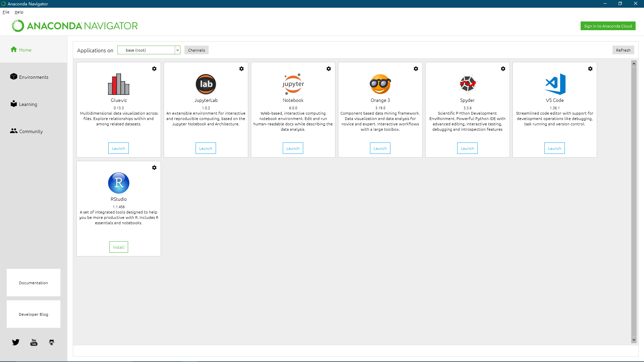Click the Spyder gear settings icon
This screenshot has width=644, height=362.
tap(503, 69)
